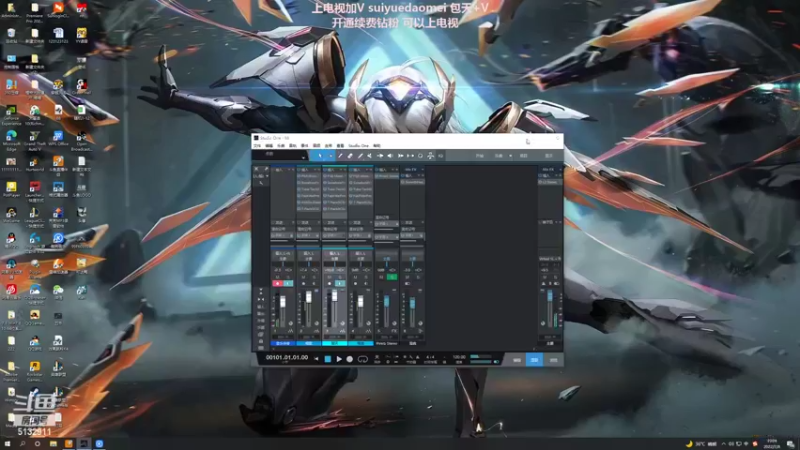The width and height of the screenshot is (800, 450).
Task: Solo the first mixer channel
Action: point(288,277)
